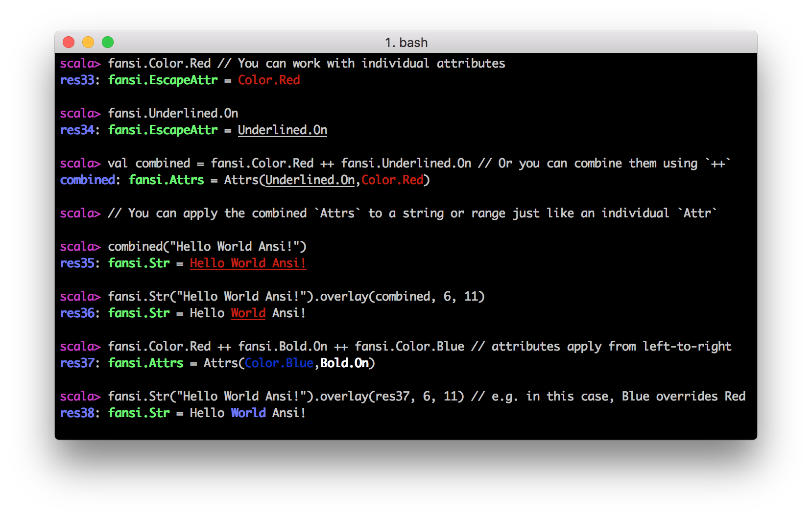812x518 pixels.
Task: Click 'combined:' blue result label
Action: [x=90, y=180]
